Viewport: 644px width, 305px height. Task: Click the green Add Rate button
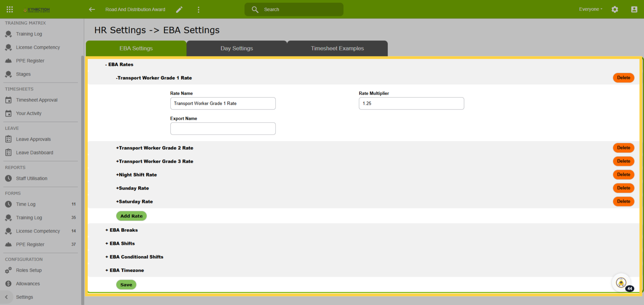click(131, 216)
